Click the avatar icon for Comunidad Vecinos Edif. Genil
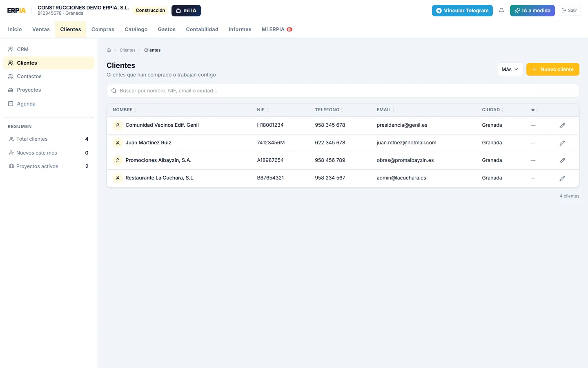Viewport: 588px width, 368px height. point(118,125)
